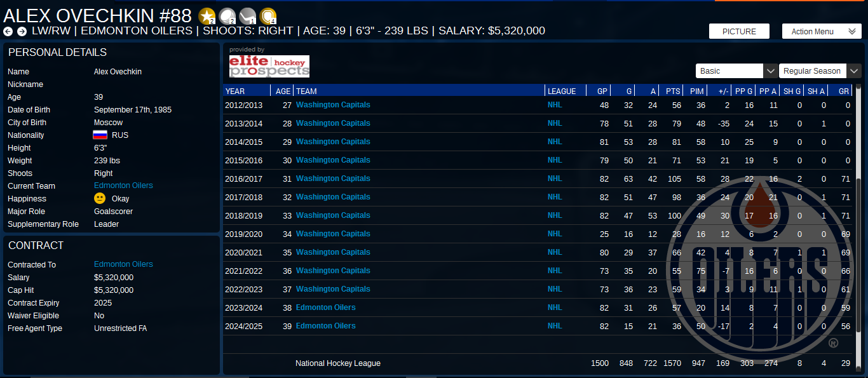Click the silver hockey stick award badge

[247, 16]
